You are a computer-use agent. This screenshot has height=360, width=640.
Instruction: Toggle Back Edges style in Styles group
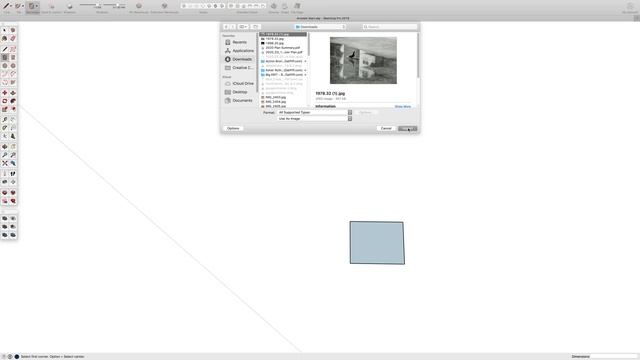191,6
